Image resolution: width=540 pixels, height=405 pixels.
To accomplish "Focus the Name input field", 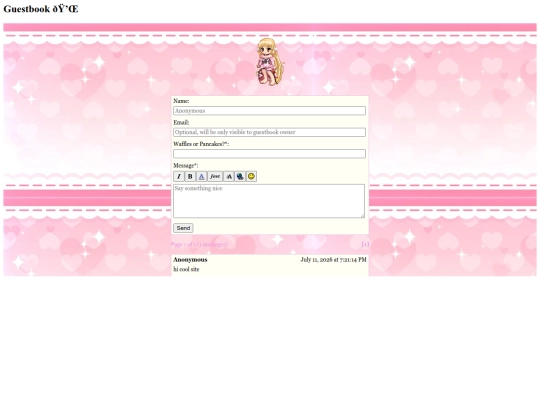I will pyautogui.click(x=269, y=111).
